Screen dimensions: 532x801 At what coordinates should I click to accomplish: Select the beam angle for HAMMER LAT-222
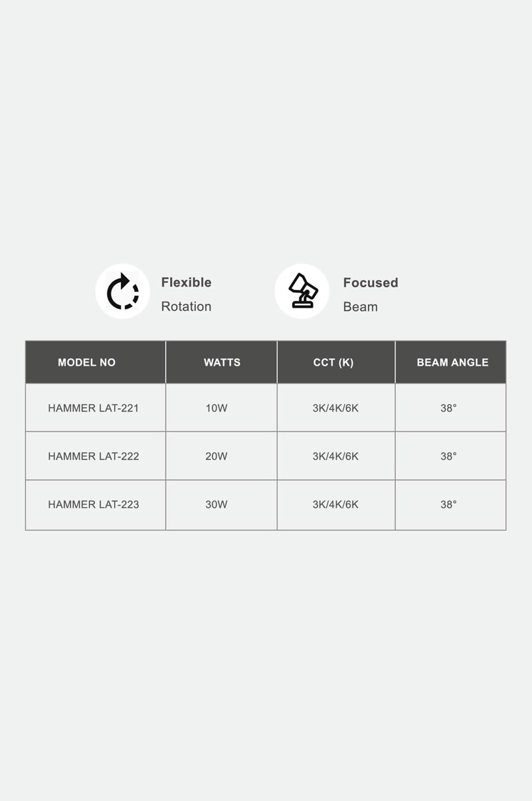click(448, 457)
